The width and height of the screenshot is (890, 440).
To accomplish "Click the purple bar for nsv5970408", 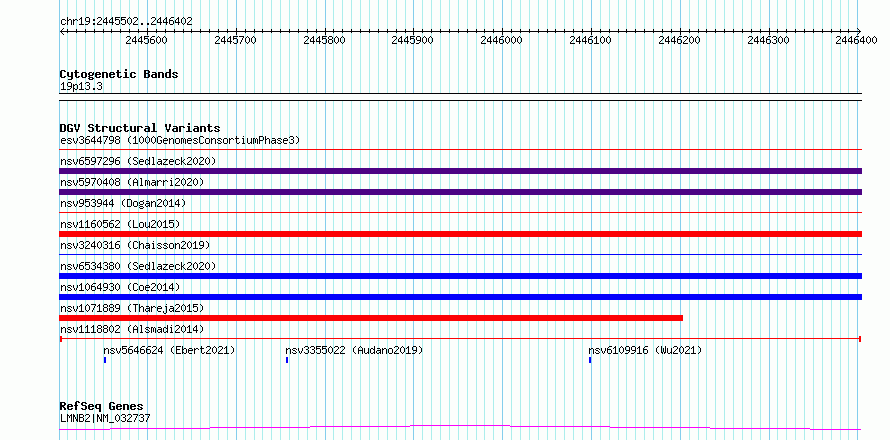I will click(x=460, y=192).
